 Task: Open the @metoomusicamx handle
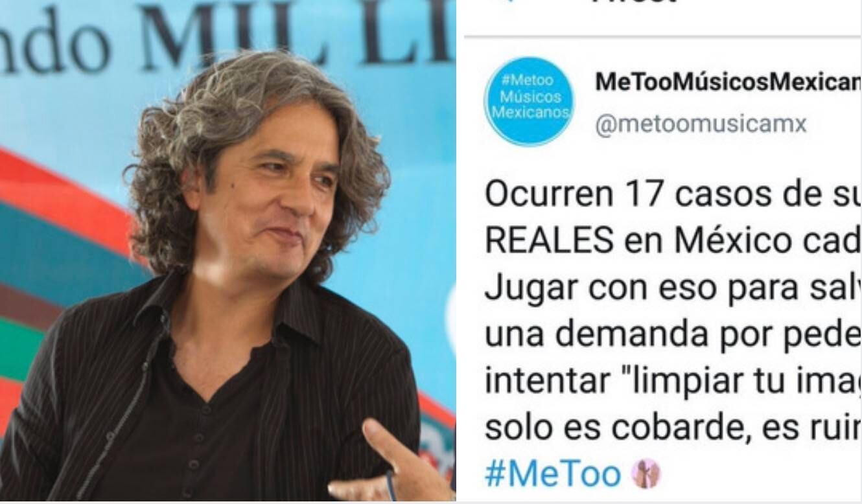701,122
